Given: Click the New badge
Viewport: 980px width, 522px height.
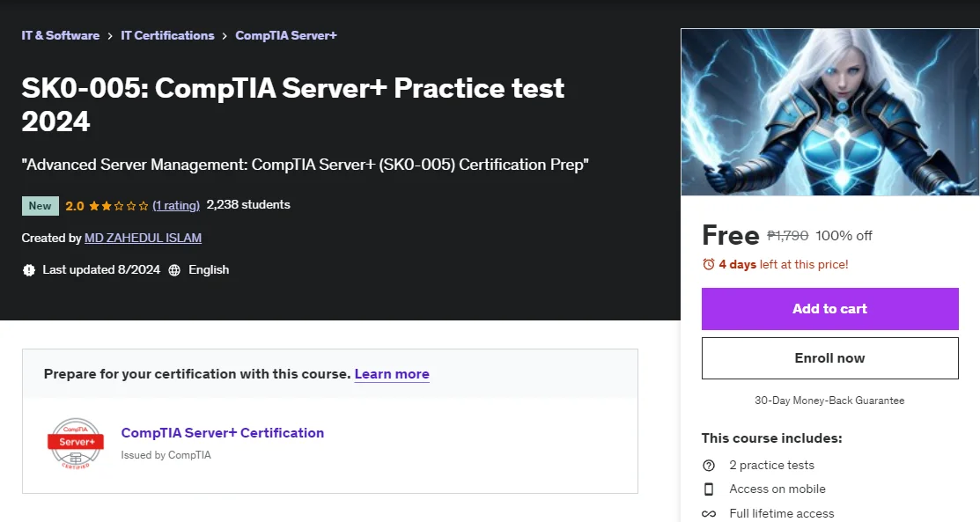Looking at the screenshot, I should pyautogui.click(x=40, y=206).
